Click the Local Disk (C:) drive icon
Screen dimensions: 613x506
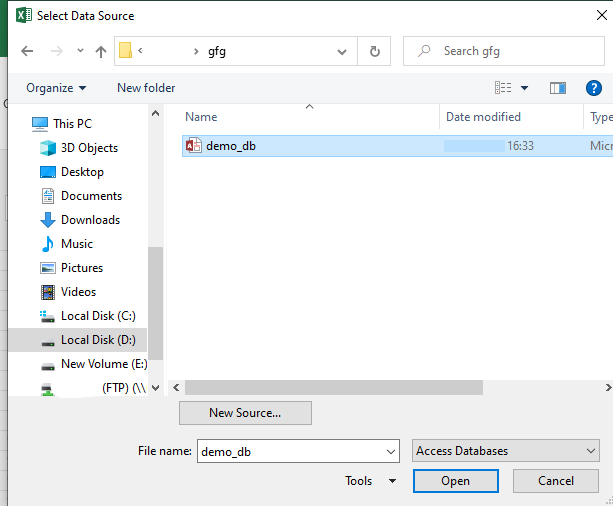click(x=48, y=317)
